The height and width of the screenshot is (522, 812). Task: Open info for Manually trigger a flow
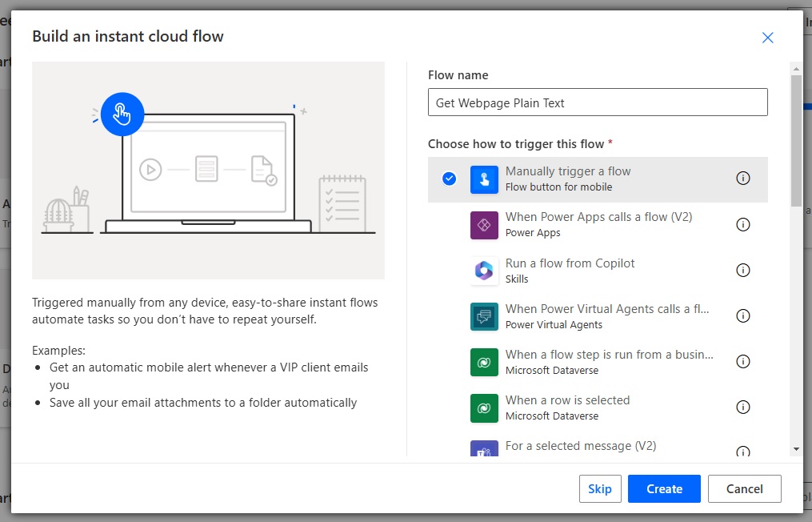click(742, 179)
